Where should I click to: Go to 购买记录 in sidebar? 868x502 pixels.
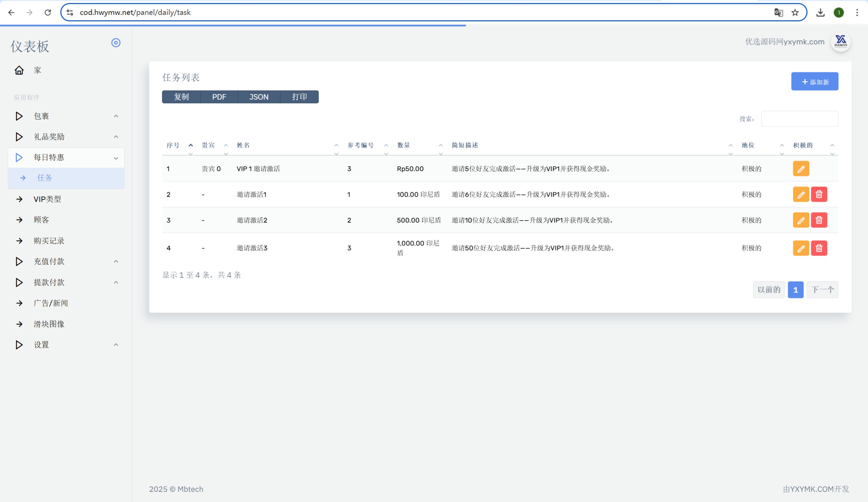pos(49,241)
